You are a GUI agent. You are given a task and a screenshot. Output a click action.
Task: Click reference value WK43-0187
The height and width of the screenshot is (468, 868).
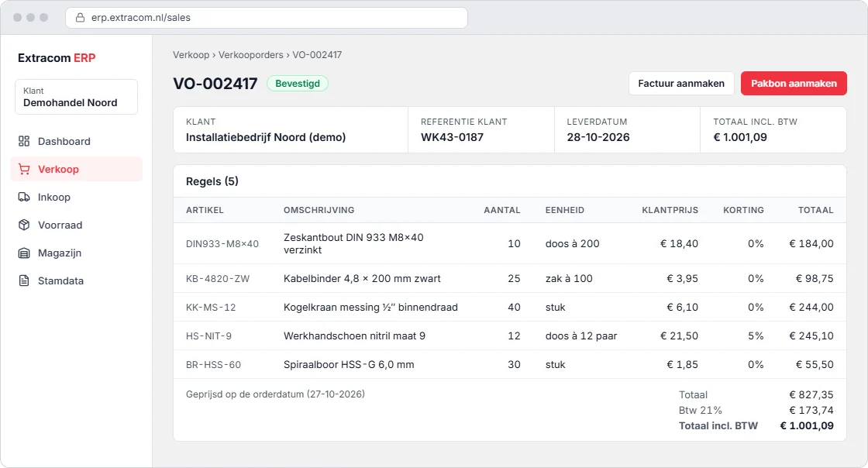click(x=453, y=137)
